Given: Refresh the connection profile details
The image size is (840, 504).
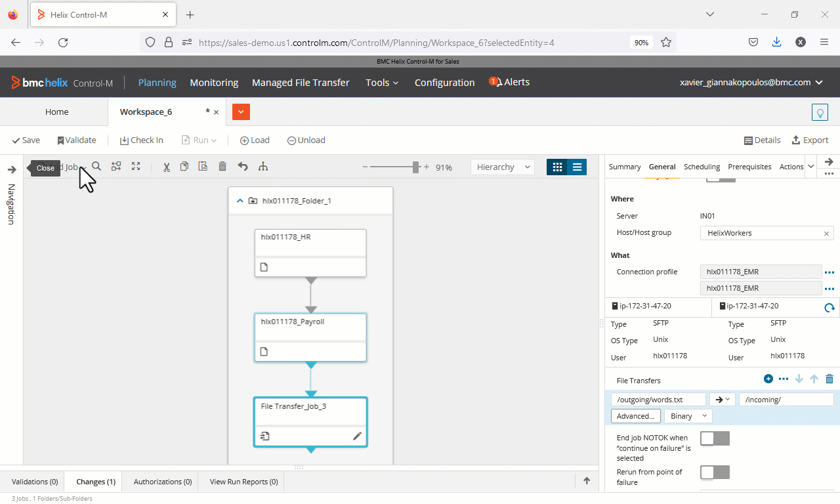Looking at the screenshot, I should 829,307.
